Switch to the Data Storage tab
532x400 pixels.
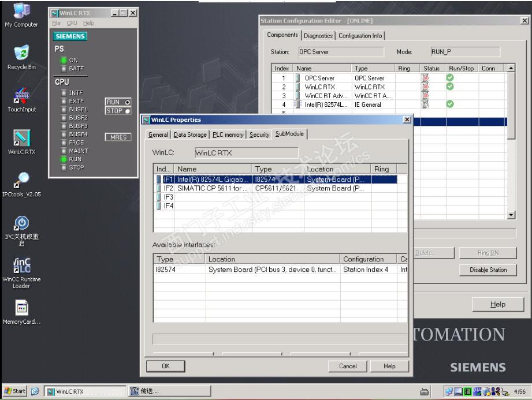point(189,134)
